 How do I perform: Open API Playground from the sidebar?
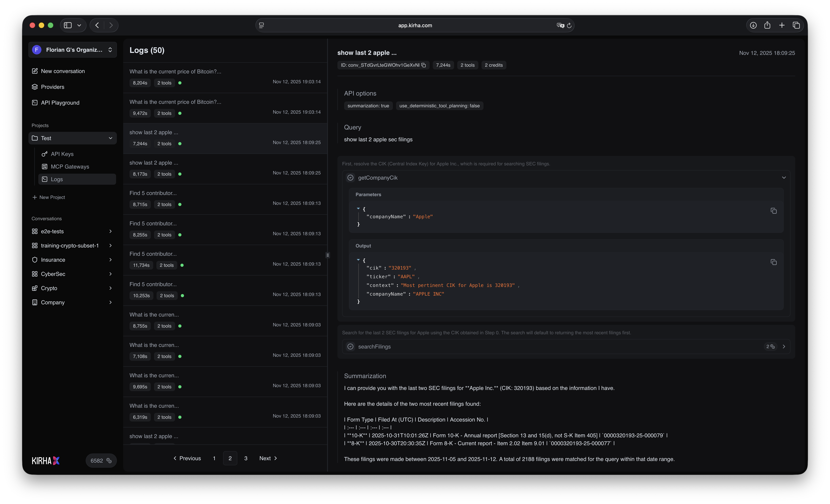point(60,103)
